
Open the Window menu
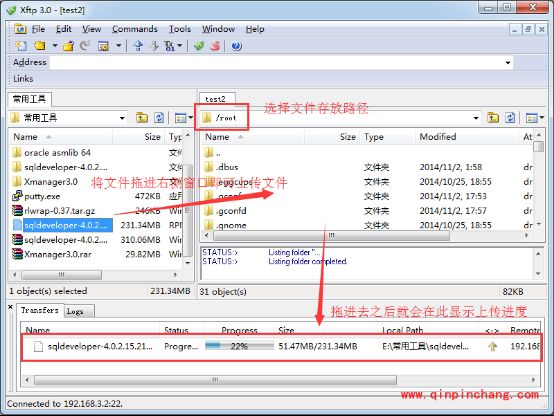218,29
